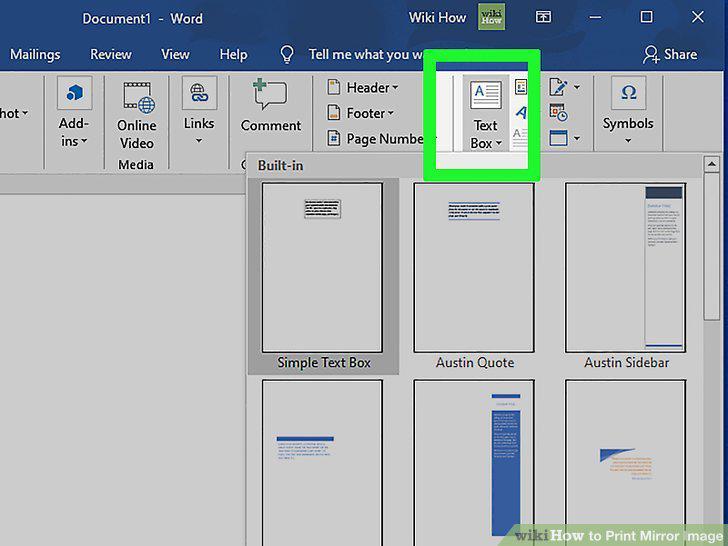Insert an Online Video

pyautogui.click(x=136, y=117)
